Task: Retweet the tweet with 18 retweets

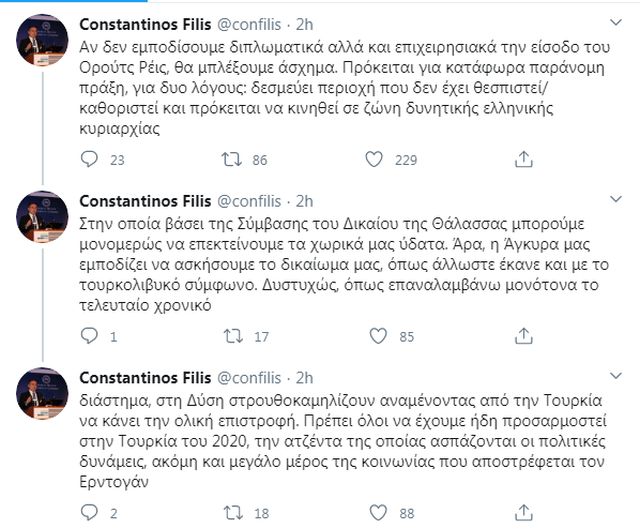Action: coord(228,513)
